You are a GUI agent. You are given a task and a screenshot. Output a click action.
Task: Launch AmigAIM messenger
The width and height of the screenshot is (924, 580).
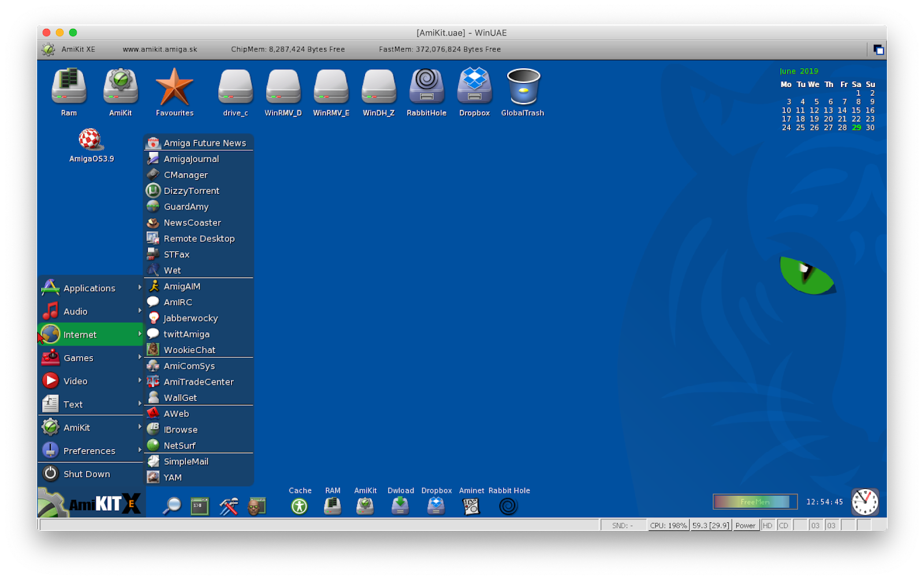pyautogui.click(x=199, y=286)
